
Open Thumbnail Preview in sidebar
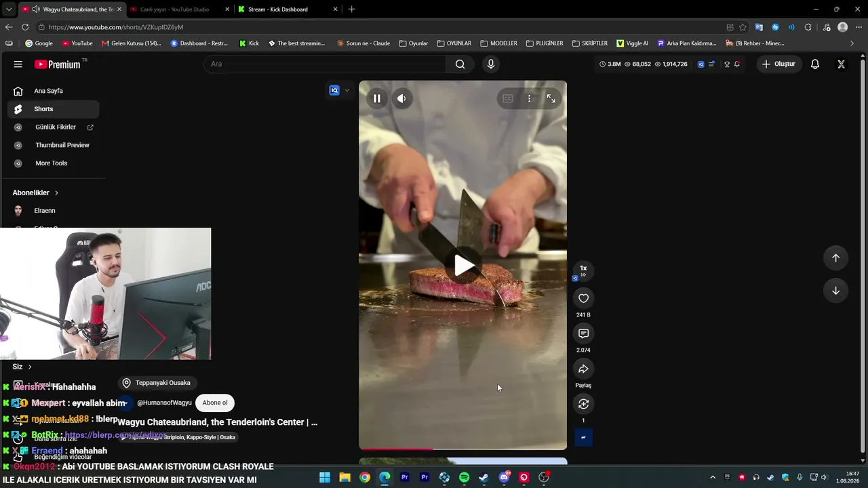(54, 145)
